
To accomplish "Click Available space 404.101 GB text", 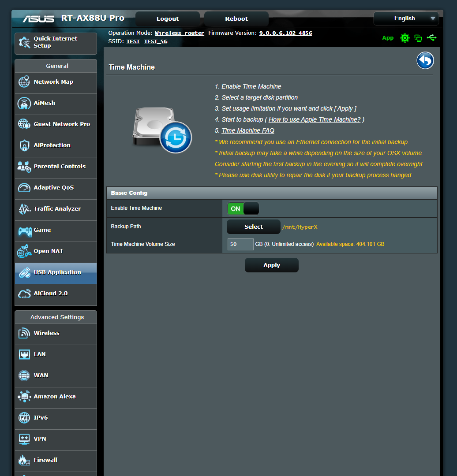I will pyautogui.click(x=350, y=244).
